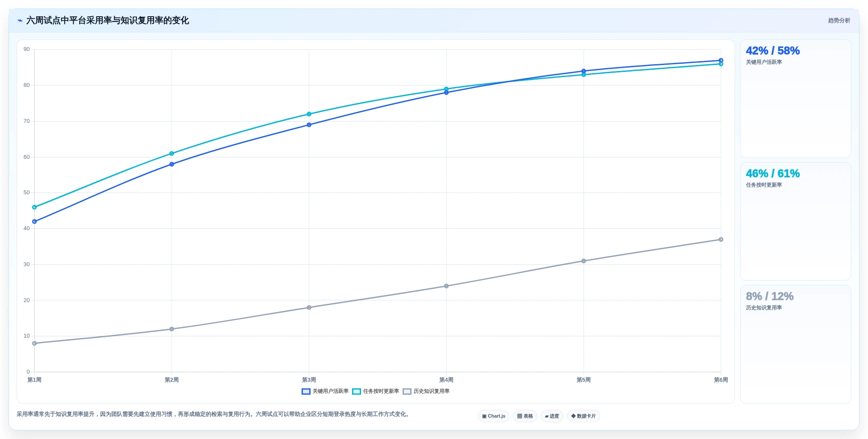Click the gray data point at 第2周 (12)

(x=172, y=329)
